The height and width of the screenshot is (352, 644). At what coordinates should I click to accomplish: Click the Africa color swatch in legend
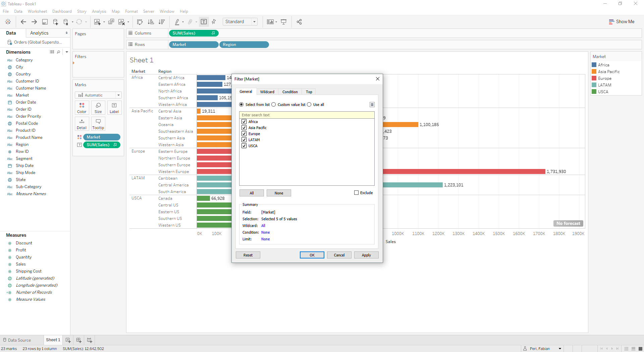(594, 65)
